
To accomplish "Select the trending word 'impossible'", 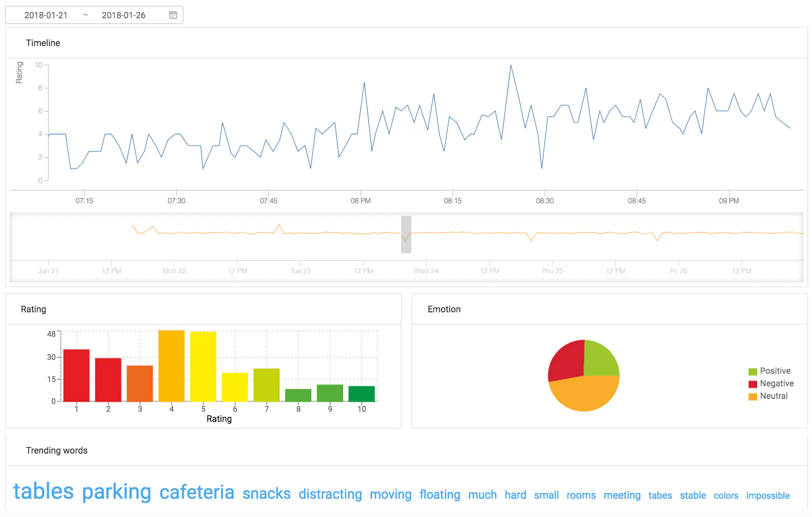I will tap(768, 496).
